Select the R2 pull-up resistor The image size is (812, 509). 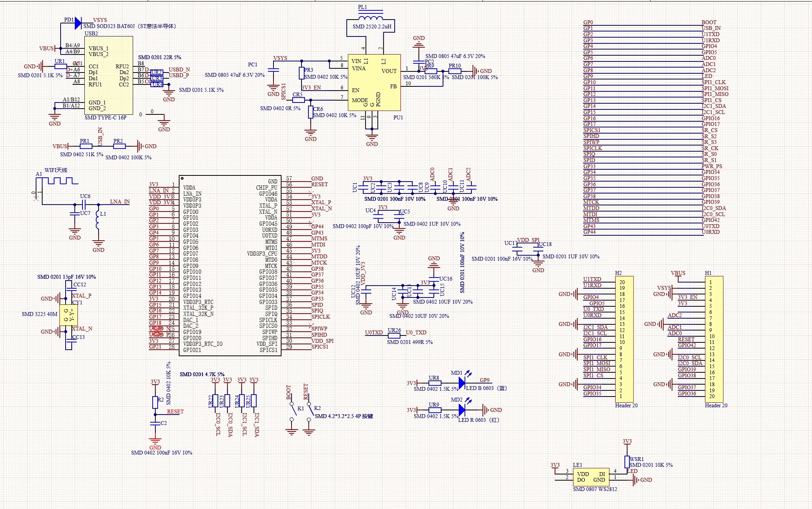[155, 403]
